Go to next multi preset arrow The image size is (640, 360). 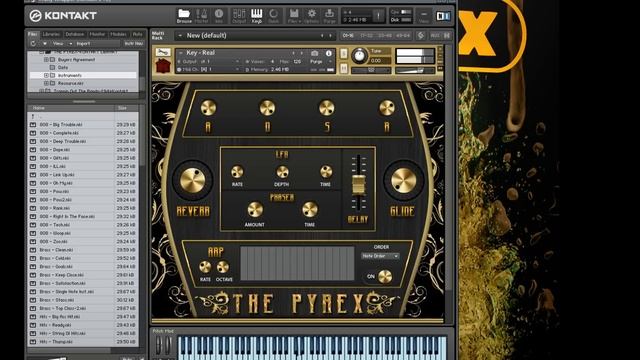click(330, 36)
